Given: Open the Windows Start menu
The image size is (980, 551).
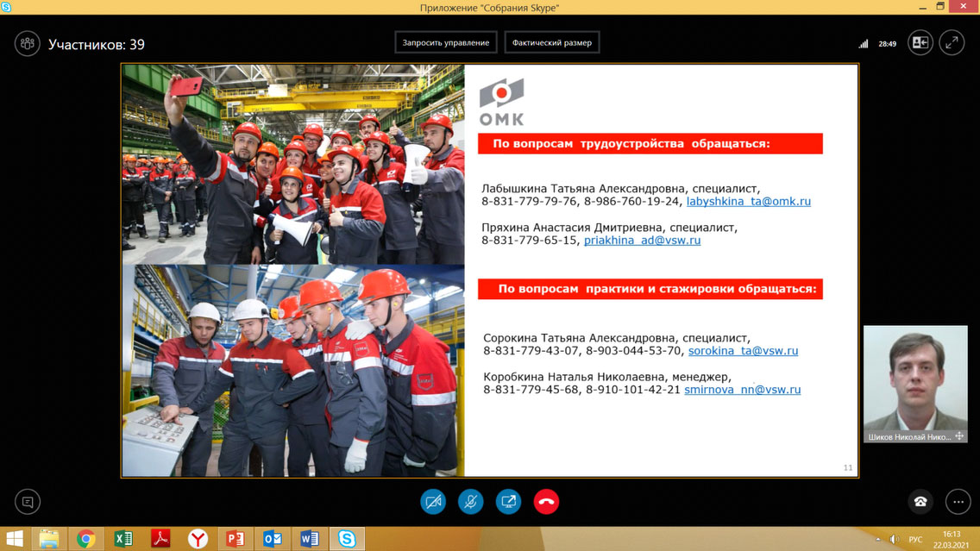Looking at the screenshot, I should pyautogui.click(x=15, y=539).
